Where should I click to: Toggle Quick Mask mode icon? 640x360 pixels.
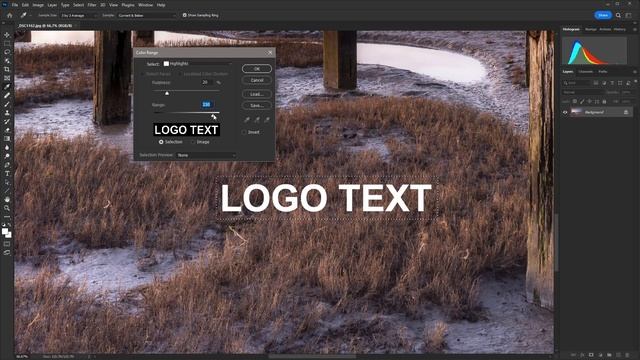[7, 244]
